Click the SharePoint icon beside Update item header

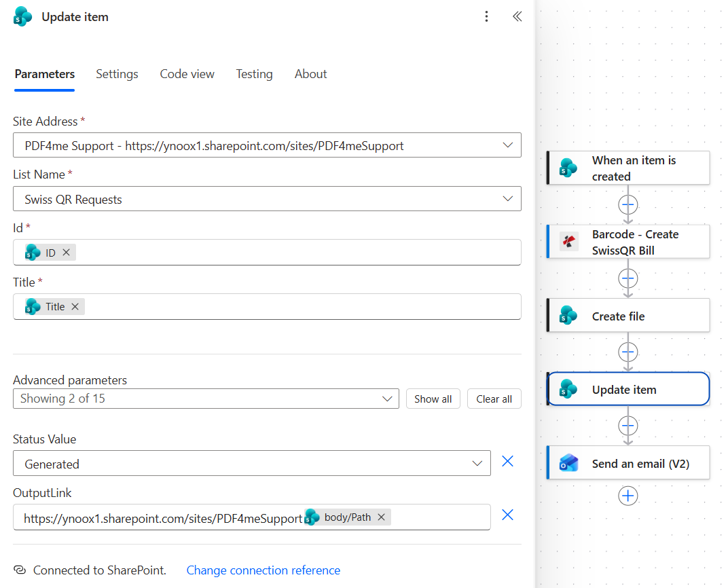pos(22,17)
